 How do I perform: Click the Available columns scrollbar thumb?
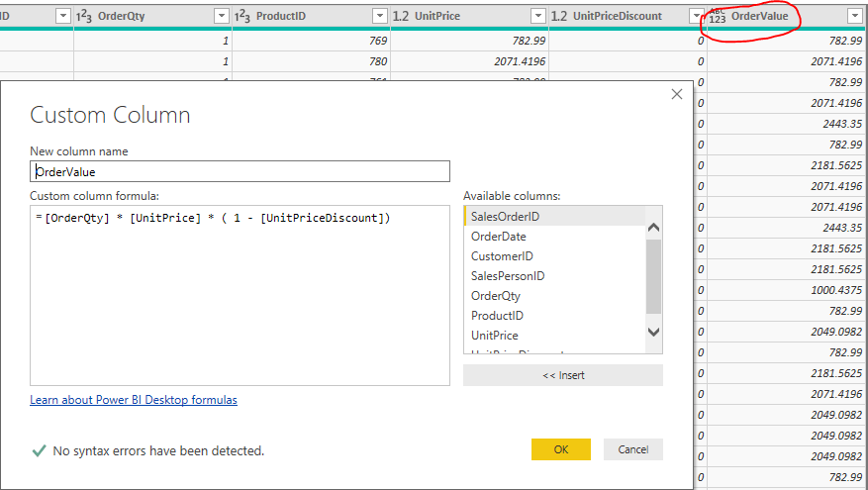(654, 276)
